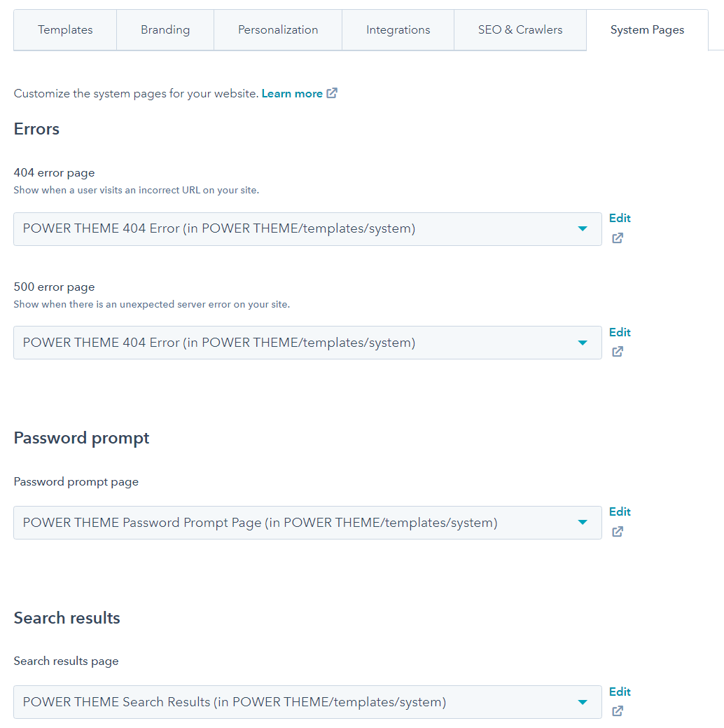Image resolution: width=724 pixels, height=728 pixels.
Task: Open the Learn more external link icon
Action: point(332,92)
